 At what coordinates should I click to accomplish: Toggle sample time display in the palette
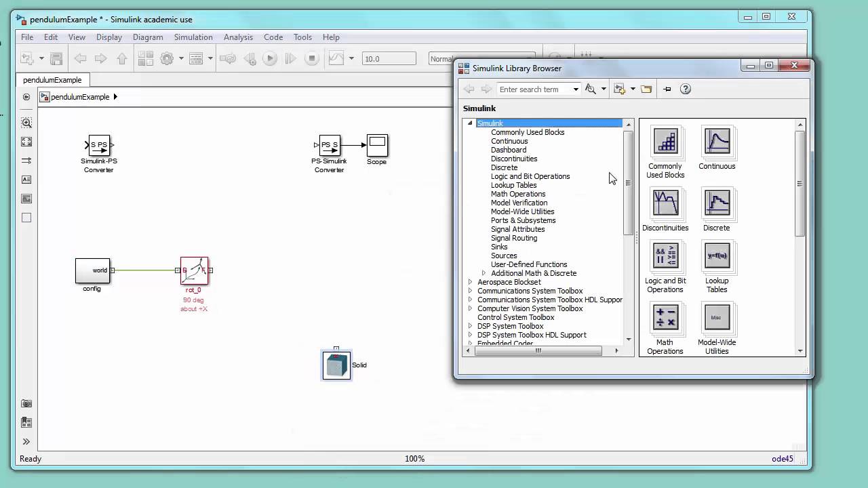click(x=26, y=161)
